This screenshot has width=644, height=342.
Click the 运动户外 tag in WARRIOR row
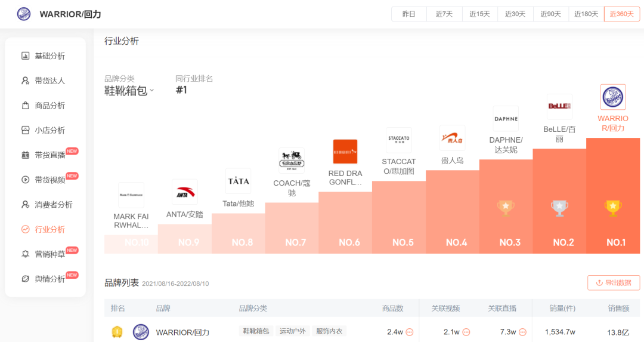click(292, 331)
